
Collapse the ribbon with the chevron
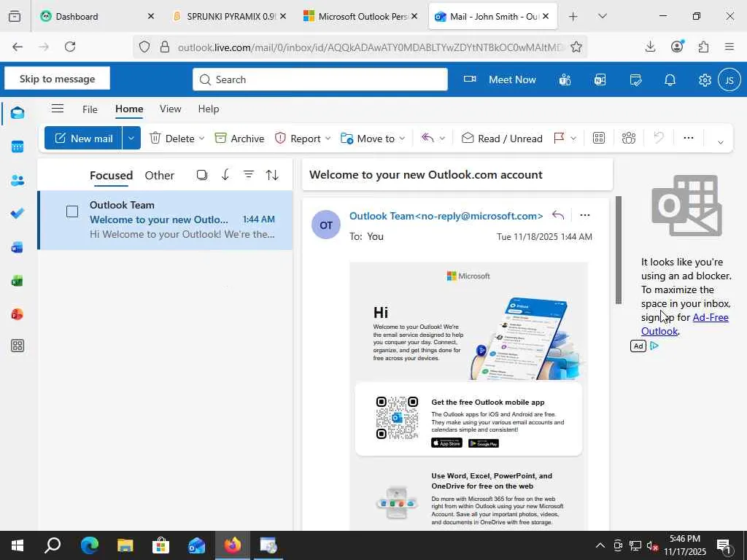(720, 142)
